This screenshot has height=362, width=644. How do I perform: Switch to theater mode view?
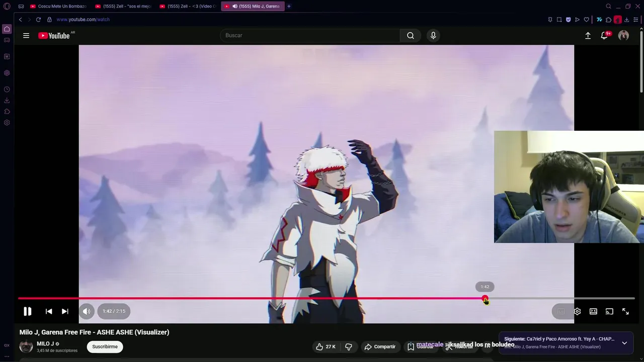point(593,311)
